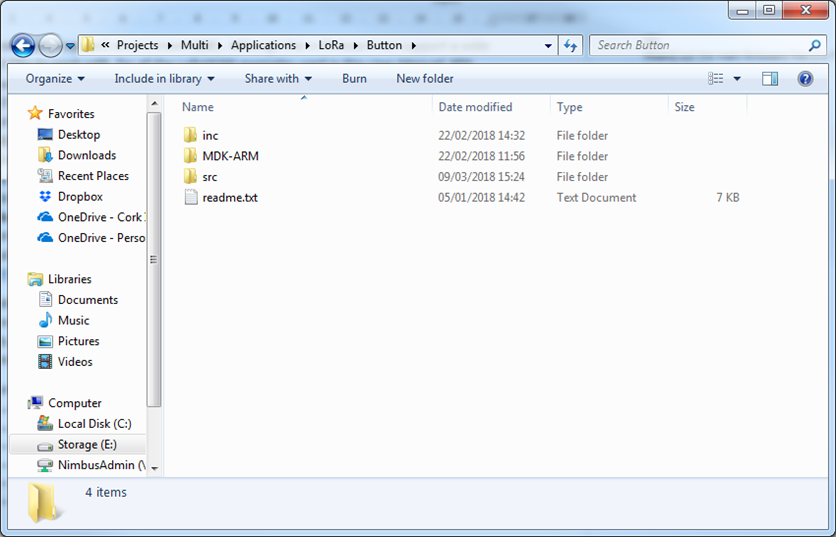The width and height of the screenshot is (836, 537).
Task: Expand the arrow after Button breadcrumb
Action: click(x=414, y=46)
